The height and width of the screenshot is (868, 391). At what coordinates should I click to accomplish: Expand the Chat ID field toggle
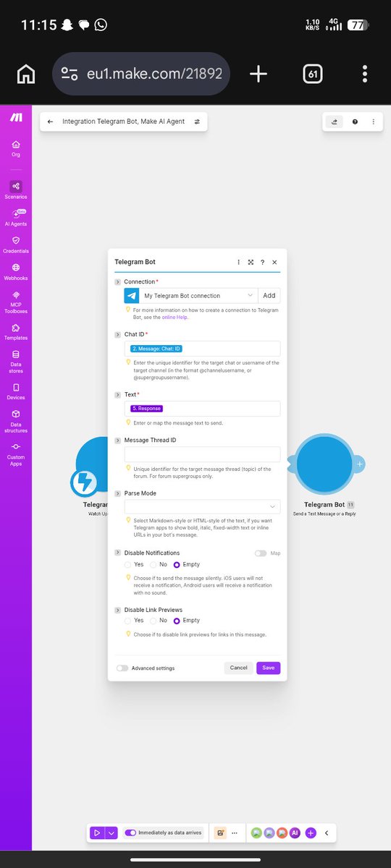tap(117, 334)
